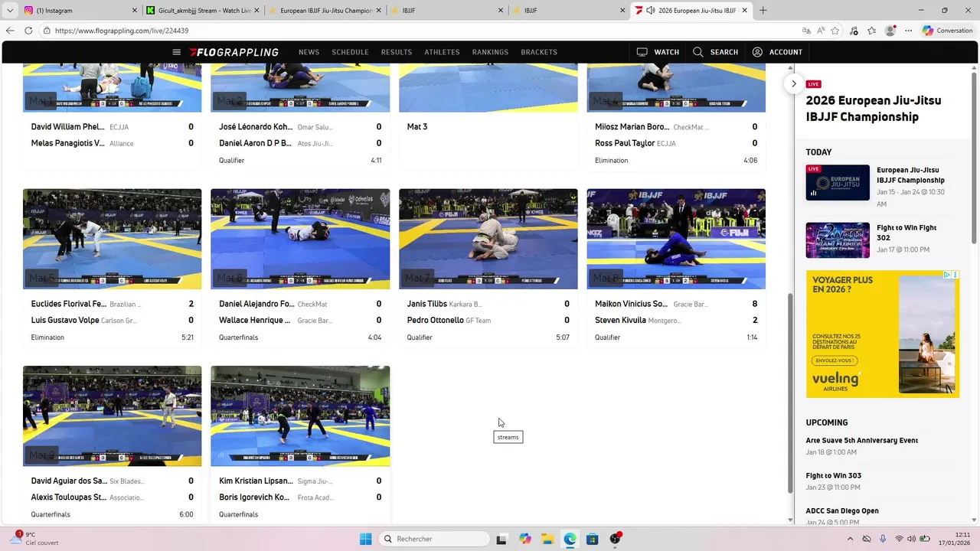
Task: Select athlete name Maikon Vinicius So...
Action: coord(631,304)
